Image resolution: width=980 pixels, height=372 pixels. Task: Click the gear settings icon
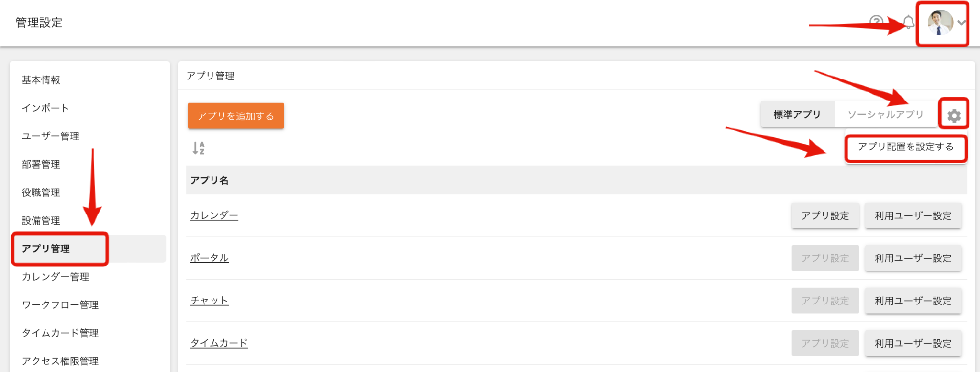[954, 115]
